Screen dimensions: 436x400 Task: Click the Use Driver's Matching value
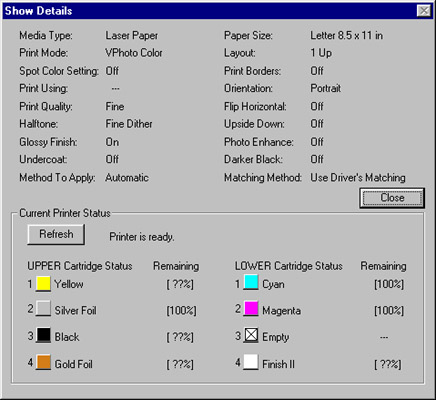pyautogui.click(x=358, y=178)
